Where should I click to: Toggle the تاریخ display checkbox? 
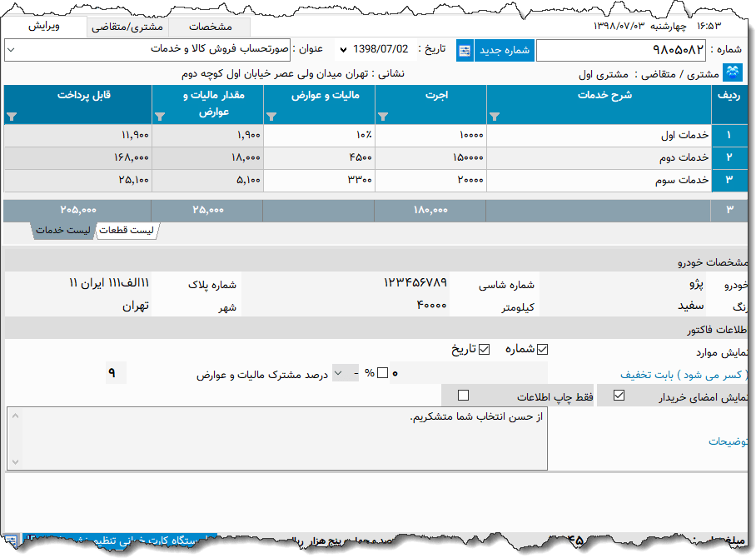click(483, 348)
